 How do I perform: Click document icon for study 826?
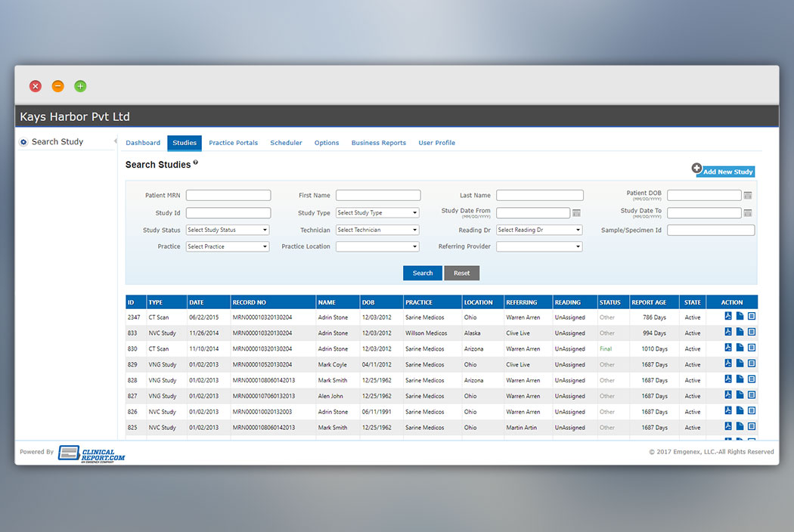(740, 410)
